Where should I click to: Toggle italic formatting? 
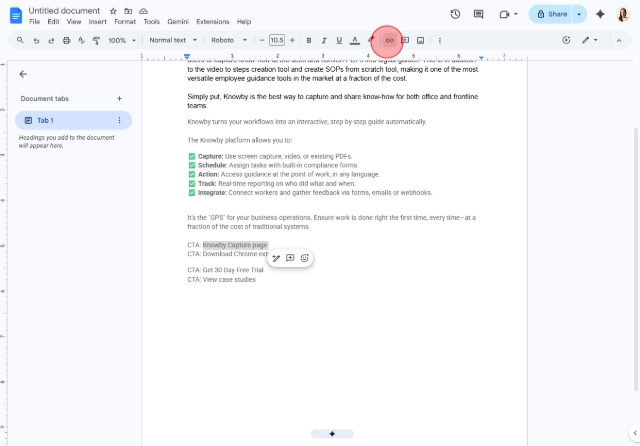(x=324, y=40)
